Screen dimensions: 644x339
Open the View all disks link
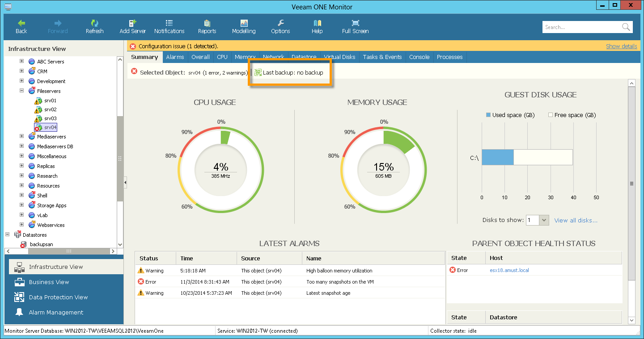click(x=576, y=220)
